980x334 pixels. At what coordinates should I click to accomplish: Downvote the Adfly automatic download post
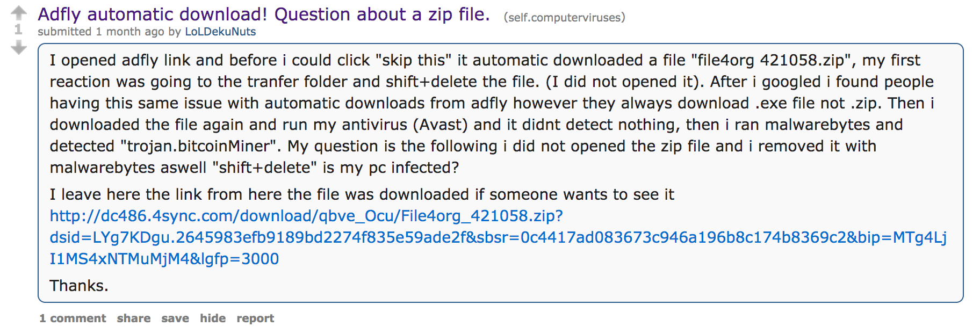19,49
